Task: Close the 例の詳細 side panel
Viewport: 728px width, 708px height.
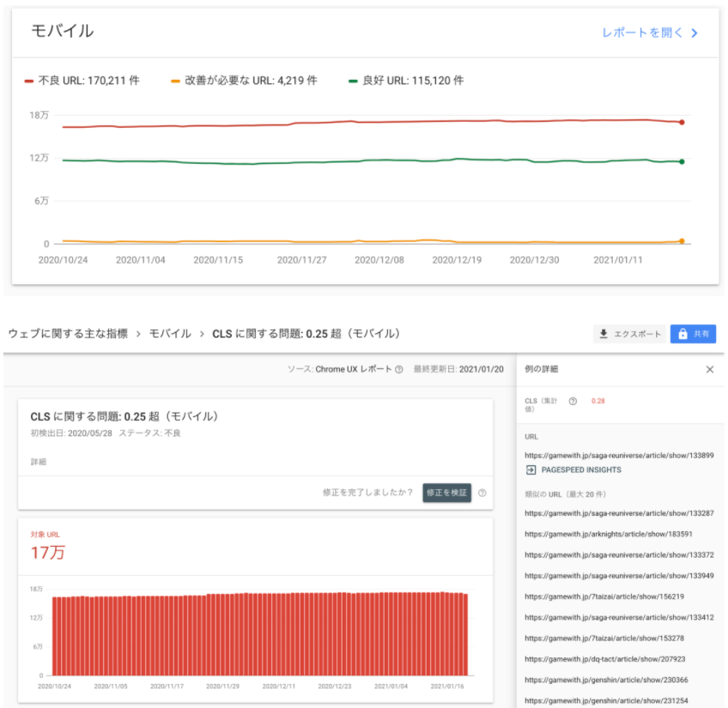Action: click(709, 370)
